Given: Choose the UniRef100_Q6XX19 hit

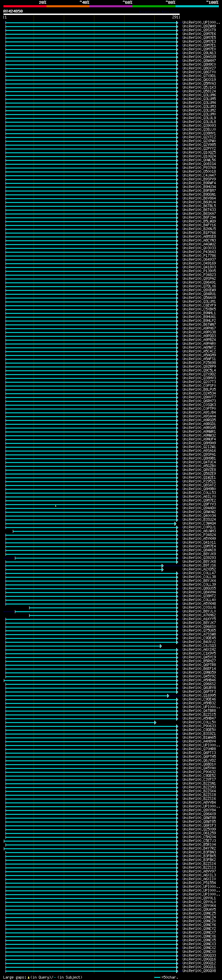Looking at the screenshot, I should click(199, 80).
